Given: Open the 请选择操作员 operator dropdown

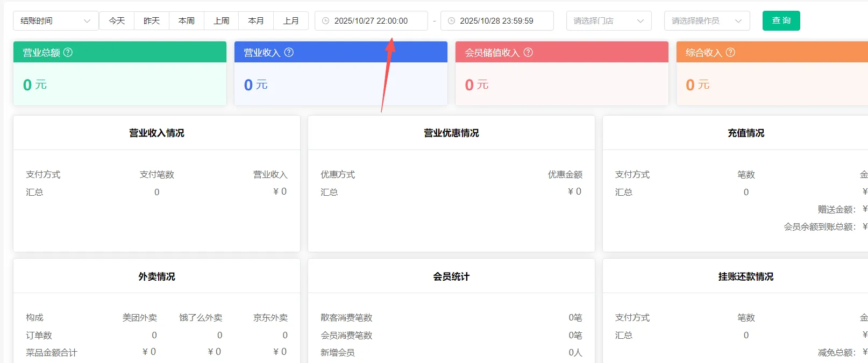Looking at the screenshot, I should click(x=706, y=21).
